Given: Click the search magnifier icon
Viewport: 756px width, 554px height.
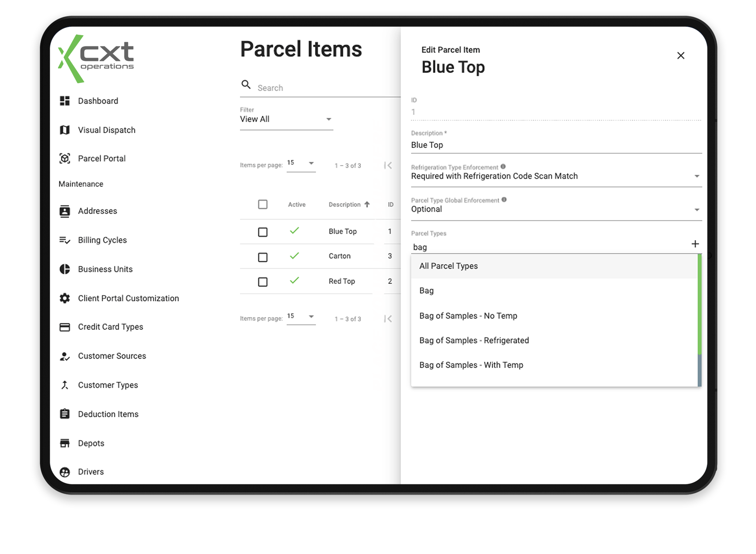Looking at the screenshot, I should pos(246,85).
